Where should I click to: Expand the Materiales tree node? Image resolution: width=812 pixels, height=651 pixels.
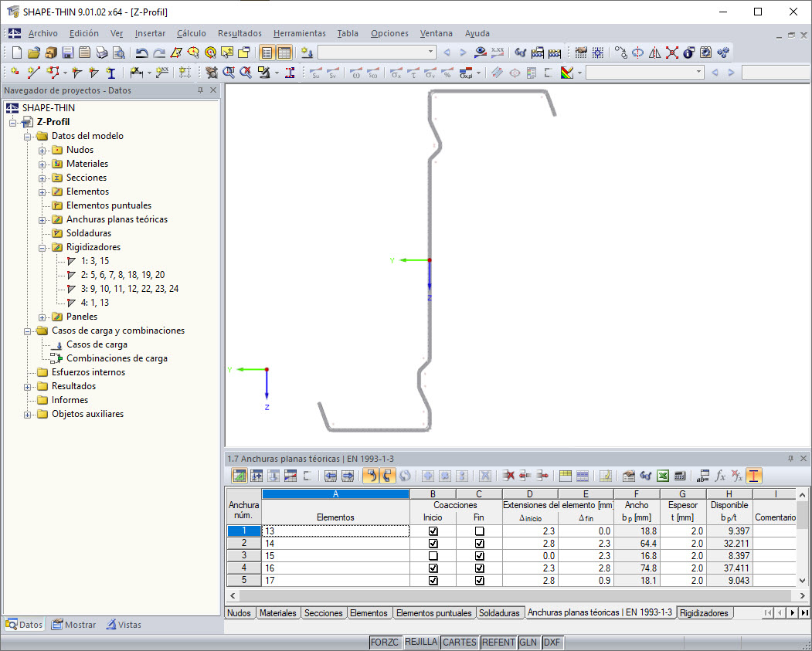pyautogui.click(x=42, y=164)
